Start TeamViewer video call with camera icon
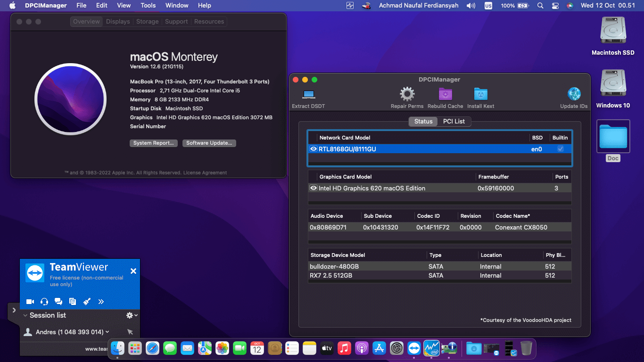644x362 pixels. (x=30, y=302)
